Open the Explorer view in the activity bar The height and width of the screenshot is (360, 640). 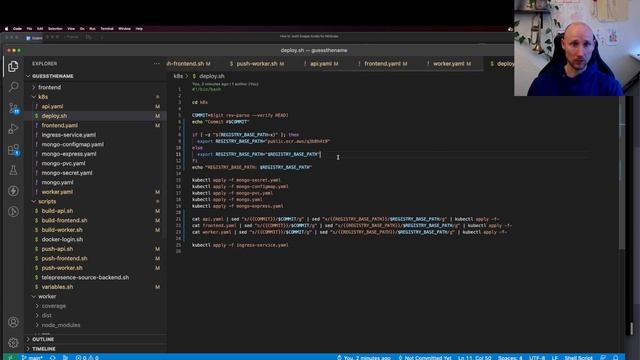tap(13, 67)
